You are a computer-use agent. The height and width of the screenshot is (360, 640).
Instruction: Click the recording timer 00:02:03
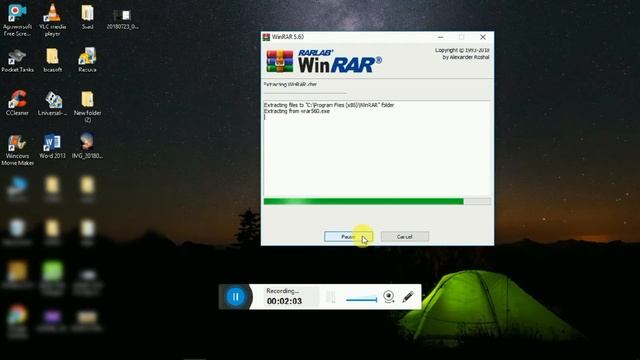(284, 301)
